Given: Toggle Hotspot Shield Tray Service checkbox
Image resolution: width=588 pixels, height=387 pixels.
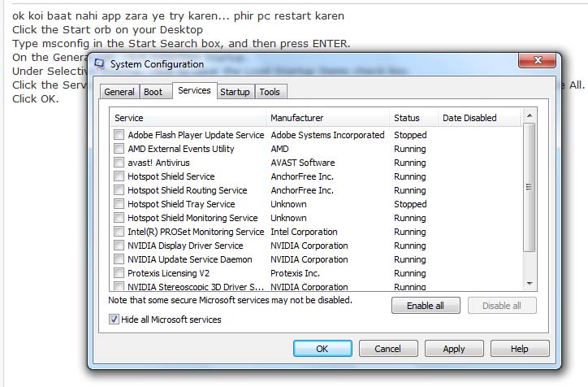Looking at the screenshot, I should coord(119,204).
